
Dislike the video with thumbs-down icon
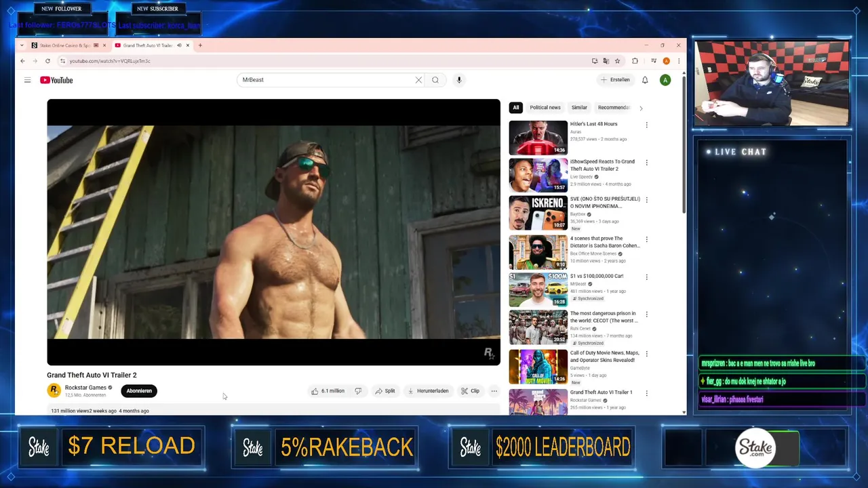(358, 391)
